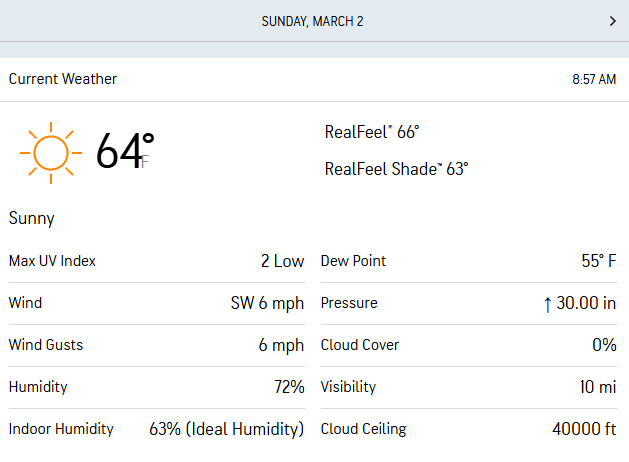The image size is (629, 462).
Task: Click the Visibility 10 mi row
Action: [x=468, y=387]
